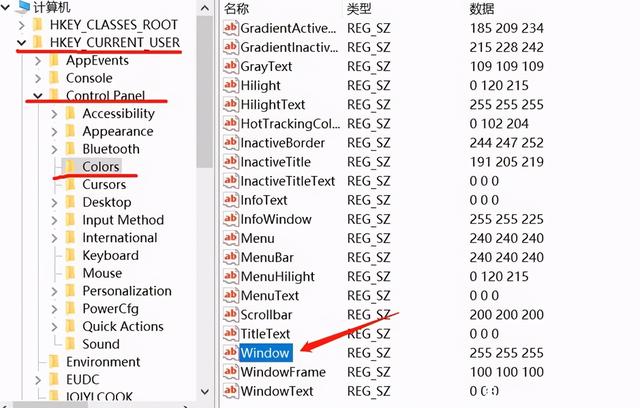
Task: Click the HotTrackingColor string icon
Action: [x=230, y=123]
